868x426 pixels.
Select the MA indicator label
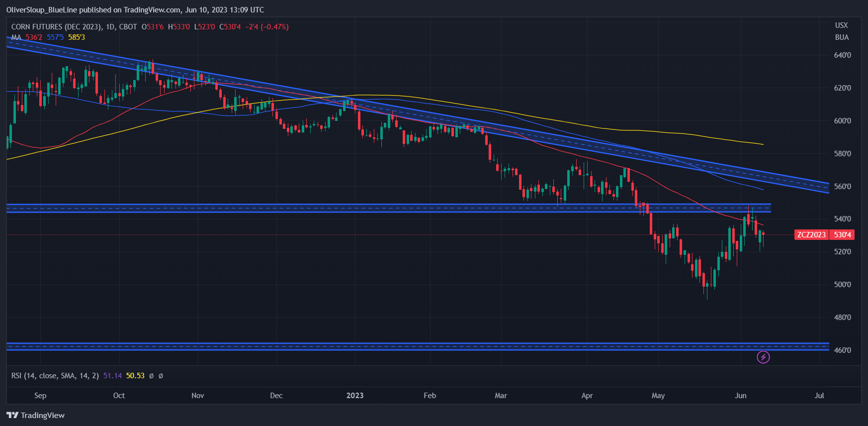point(16,37)
